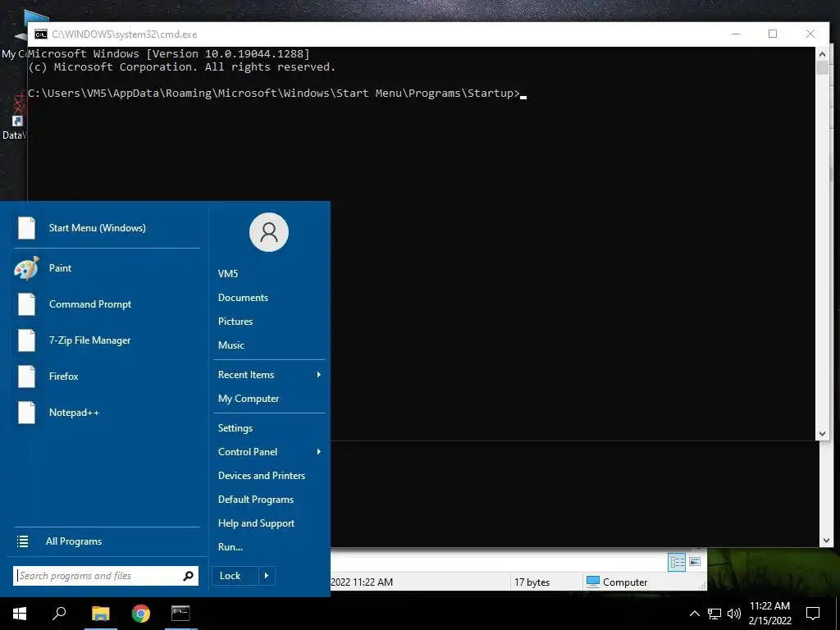Screen dimensions: 840x630
Task: Click the search magnifier in start menu
Action: click(x=188, y=576)
